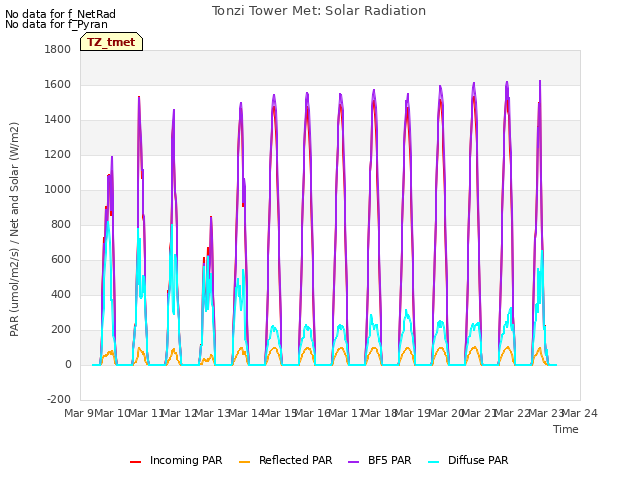
Task: Click the cyan Diffuse PAR legend swatch
Action: point(433,462)
